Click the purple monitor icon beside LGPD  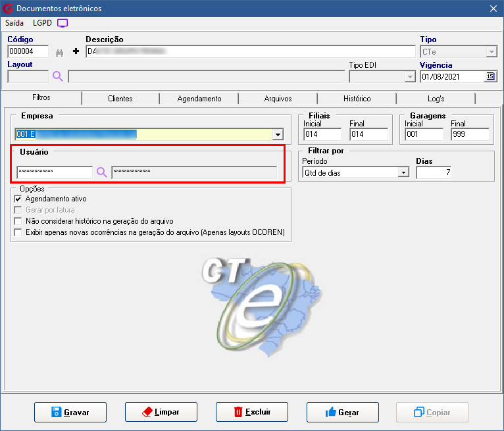click(x=63, y=23)
